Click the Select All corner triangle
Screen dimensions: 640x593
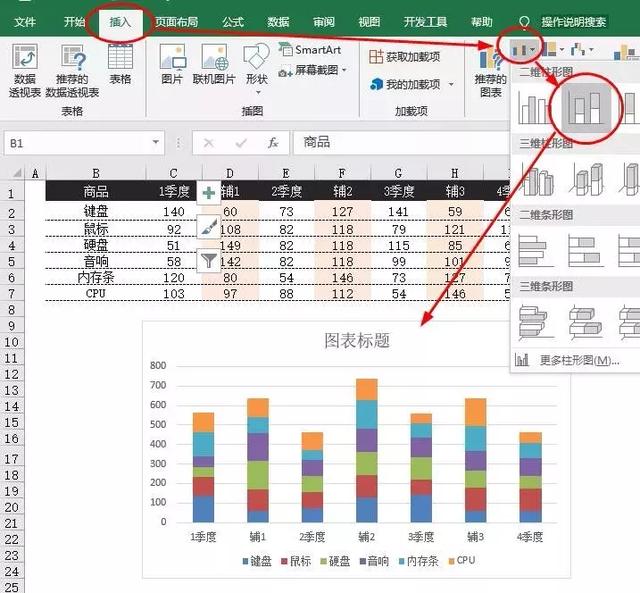click(x=15, y=173)
